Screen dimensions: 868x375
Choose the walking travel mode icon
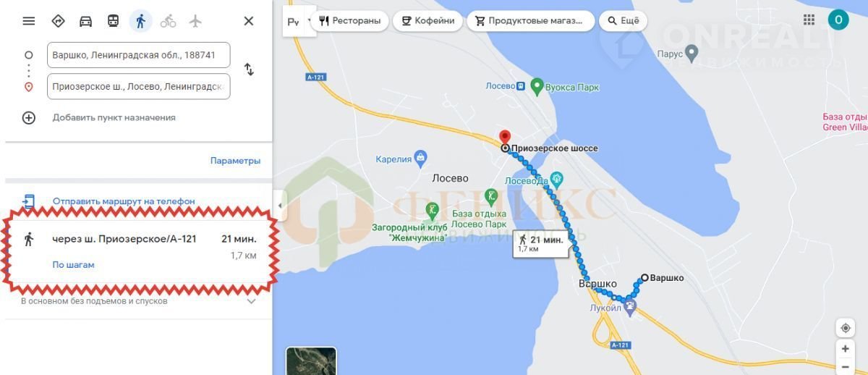[x=140, y=21]
